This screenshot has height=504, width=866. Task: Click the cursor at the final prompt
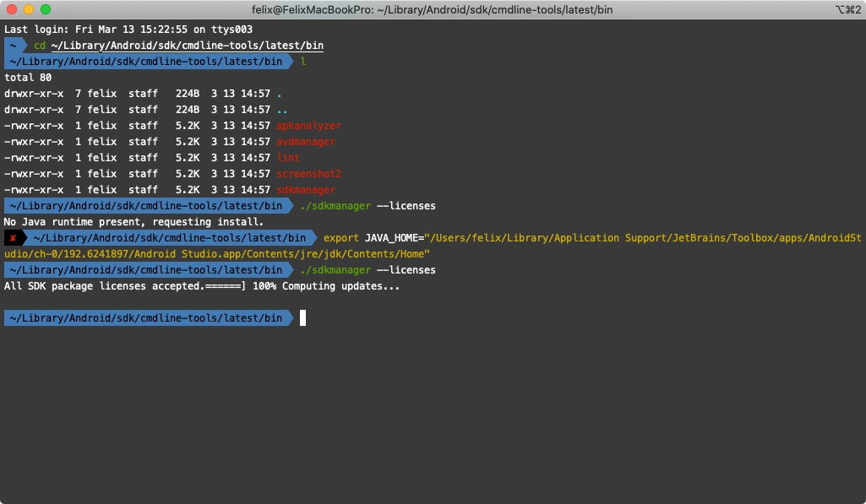(302, 318)
